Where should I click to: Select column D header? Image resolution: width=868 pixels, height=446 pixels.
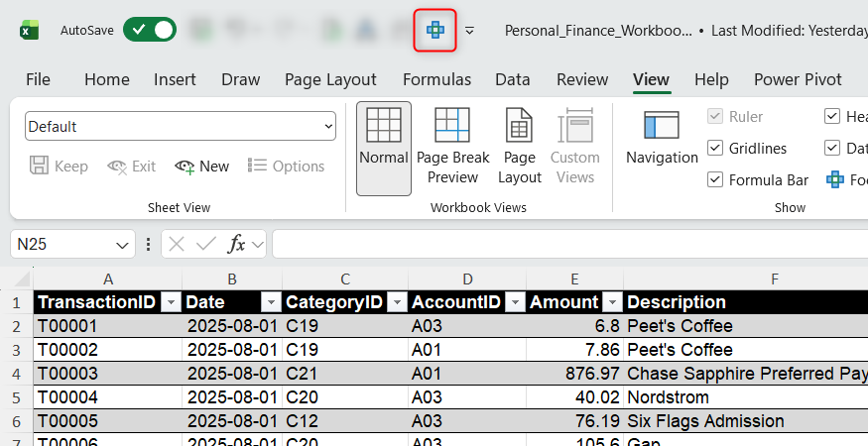pyautogui.click(x=468, y=279)
